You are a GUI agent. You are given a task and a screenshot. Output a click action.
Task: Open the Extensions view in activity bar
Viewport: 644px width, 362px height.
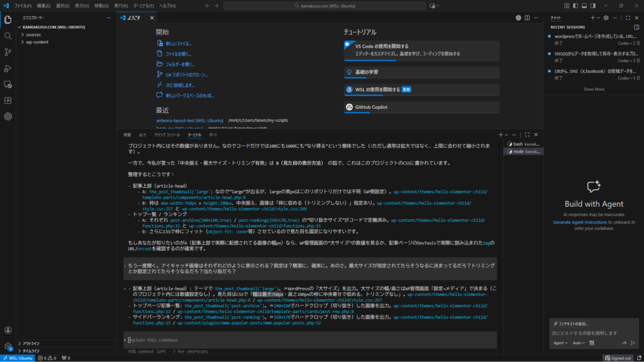coord(8,101)
